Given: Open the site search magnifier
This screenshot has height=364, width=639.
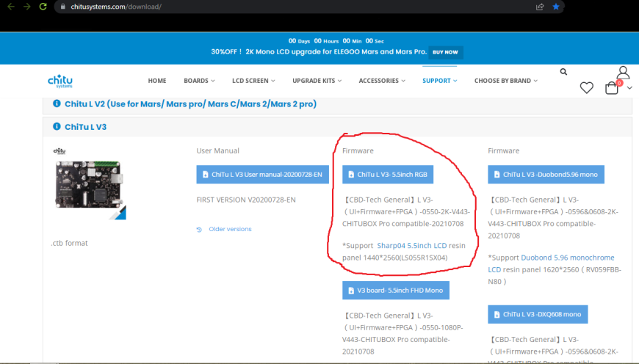Looking at the screenshot, I should tap(563, 72).
